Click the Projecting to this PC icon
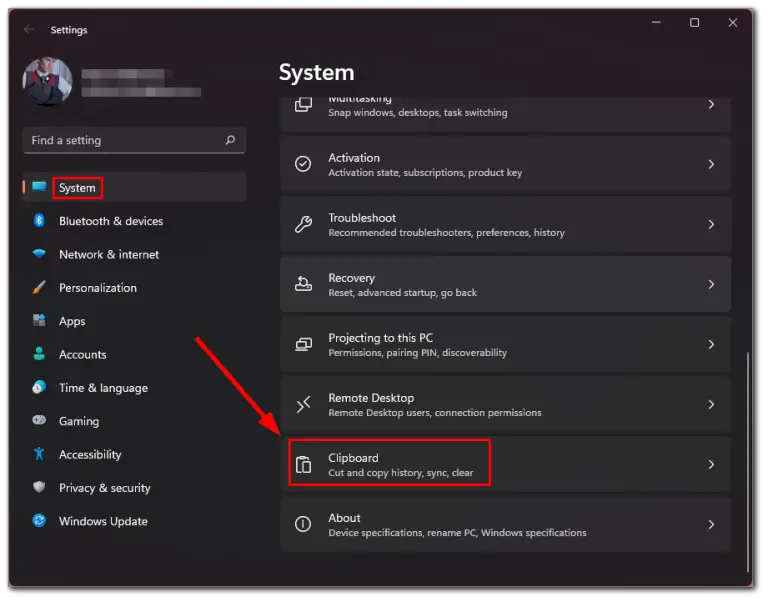The image size is (768, 602). click(303, 344)
